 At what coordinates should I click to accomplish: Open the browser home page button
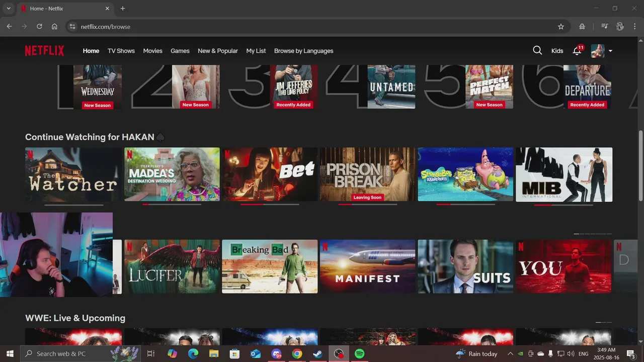point(54,26)
